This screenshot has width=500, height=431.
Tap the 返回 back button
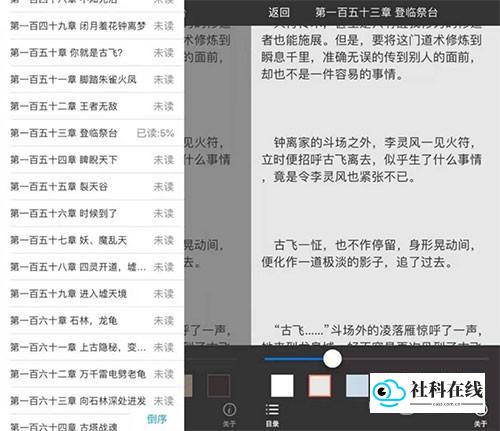point(279,13)
